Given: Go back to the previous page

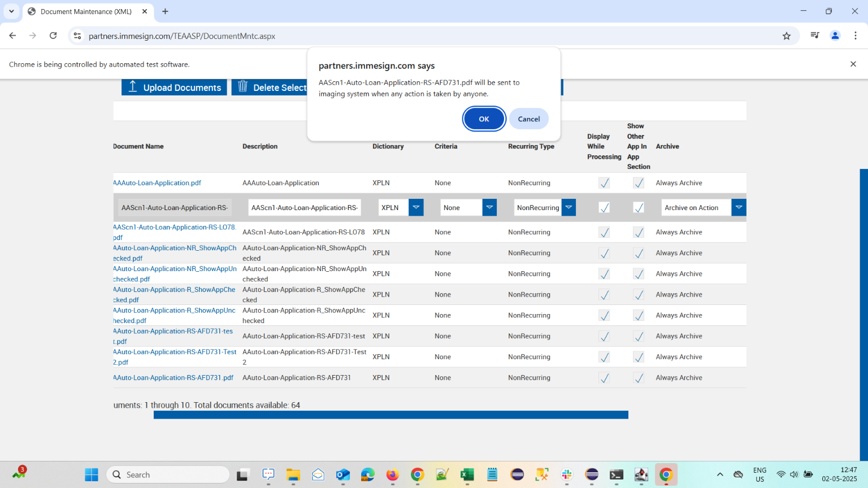Looking at the screenshot, I should tap(12, 36).
